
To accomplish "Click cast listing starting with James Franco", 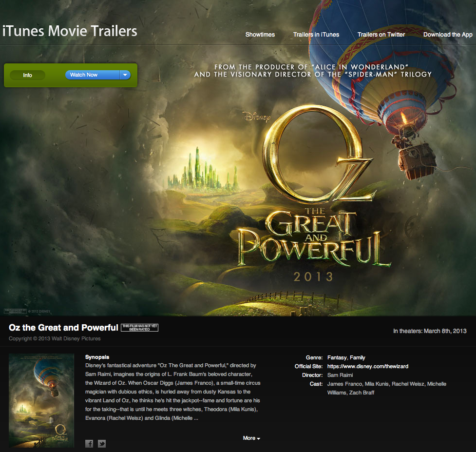I will (x=387, y=388).
